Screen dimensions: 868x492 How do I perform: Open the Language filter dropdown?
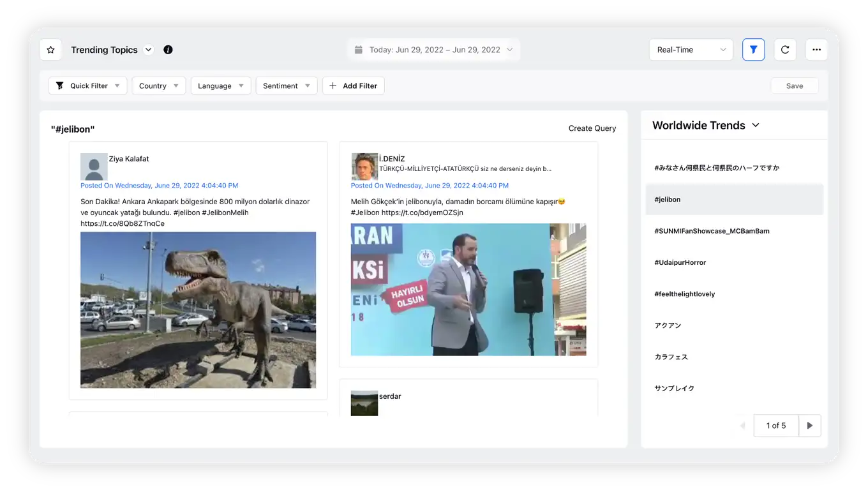point(221,86)
